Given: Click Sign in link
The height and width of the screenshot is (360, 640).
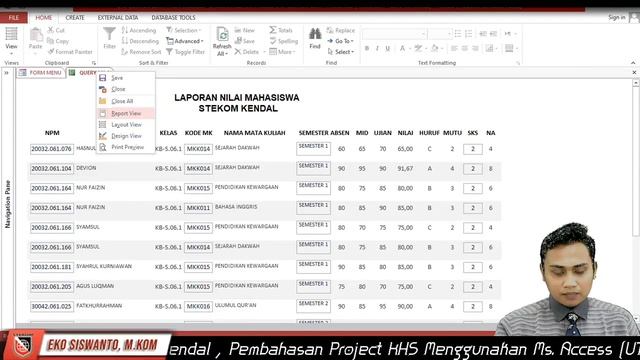Looking at the screenshot, I should point(616,17).
